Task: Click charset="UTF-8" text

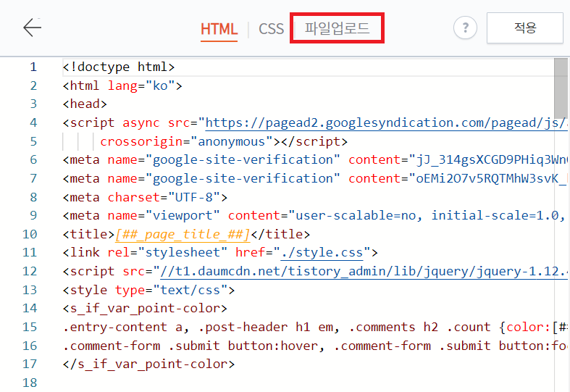Action: (164, 198)
